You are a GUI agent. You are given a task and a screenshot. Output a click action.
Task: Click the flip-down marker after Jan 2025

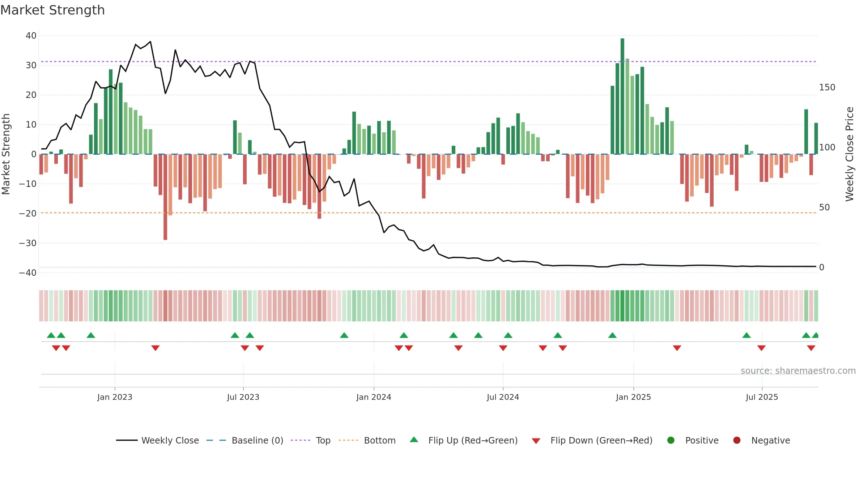click(x=677, y=348)
